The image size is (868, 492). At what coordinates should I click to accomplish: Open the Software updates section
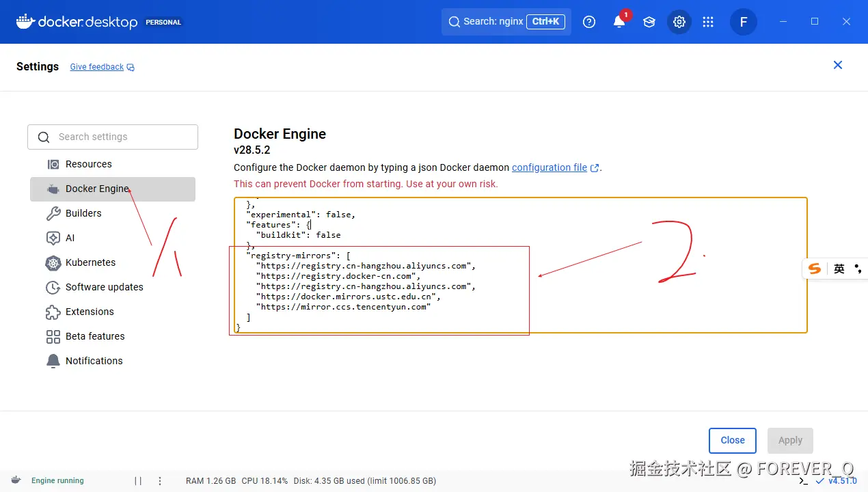tap(113, 287)
